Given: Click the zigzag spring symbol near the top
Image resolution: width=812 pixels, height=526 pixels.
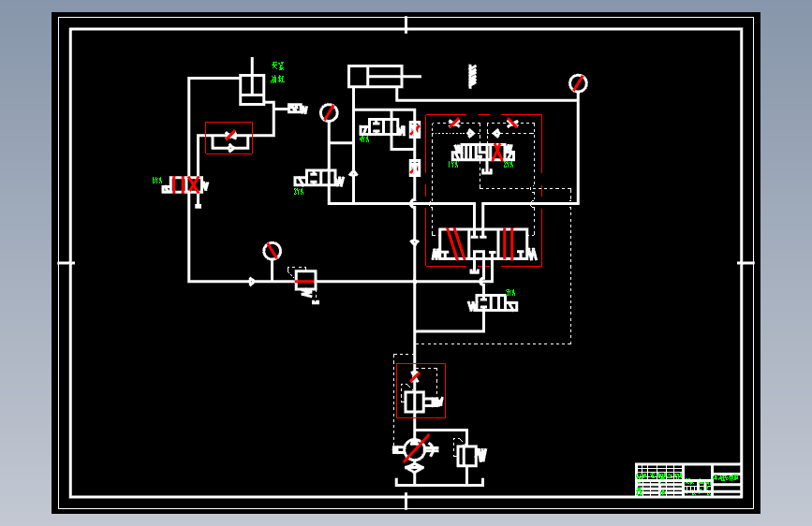Looking at the screenshot, I should 472,76.
